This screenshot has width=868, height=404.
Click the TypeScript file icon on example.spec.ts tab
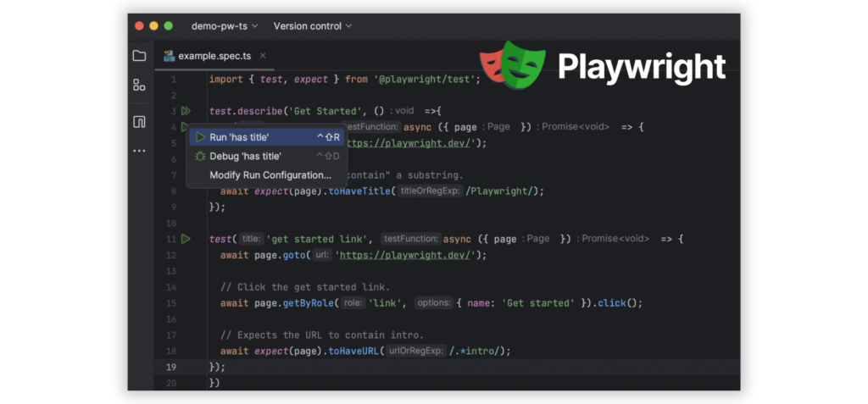tap(169, 56)
